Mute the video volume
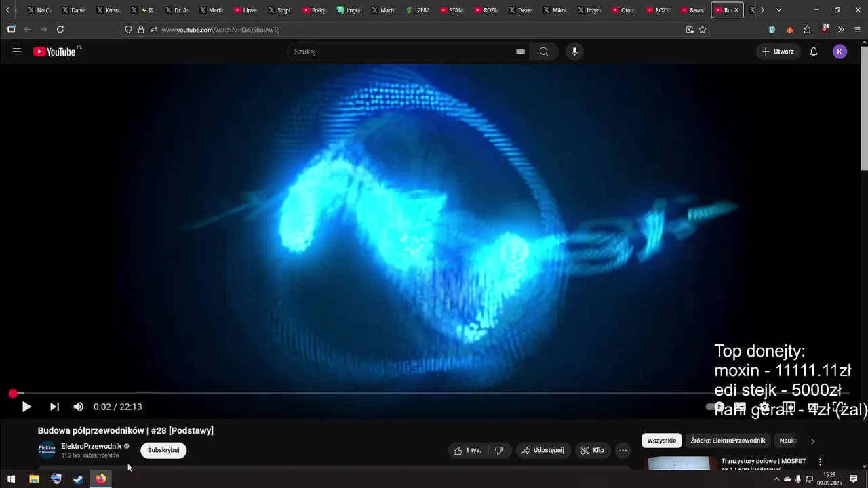868x488 pixels. 79,407
